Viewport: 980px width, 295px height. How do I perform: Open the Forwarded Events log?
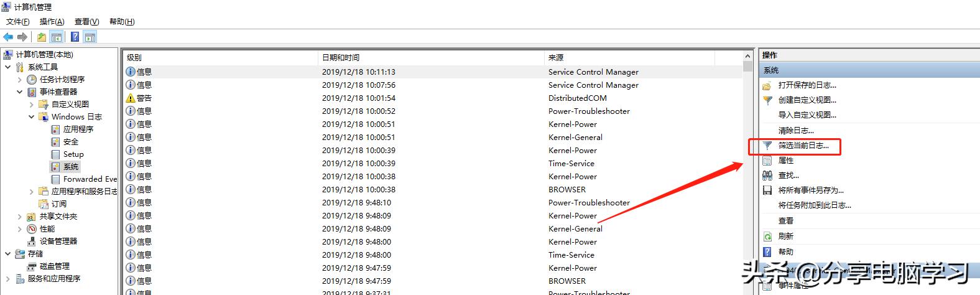pyautogui.click(x=90, y=179)
